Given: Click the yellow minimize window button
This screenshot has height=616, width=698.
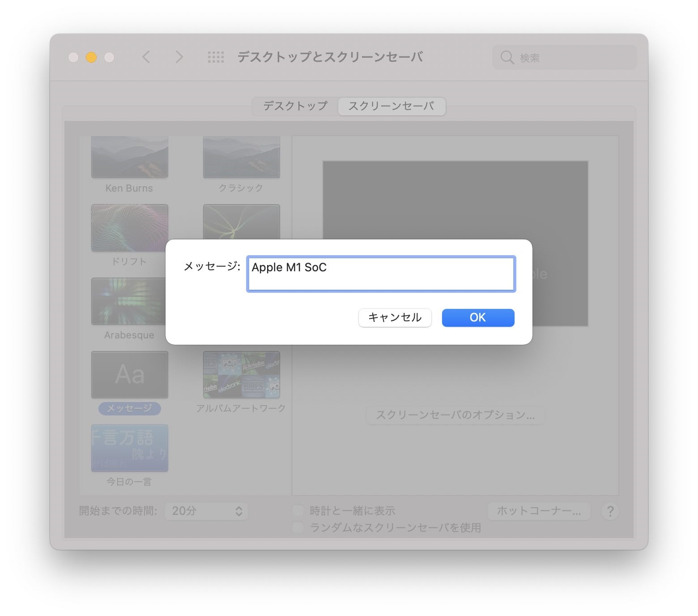Looking at the screenshot, I should [x=91, y=57].
